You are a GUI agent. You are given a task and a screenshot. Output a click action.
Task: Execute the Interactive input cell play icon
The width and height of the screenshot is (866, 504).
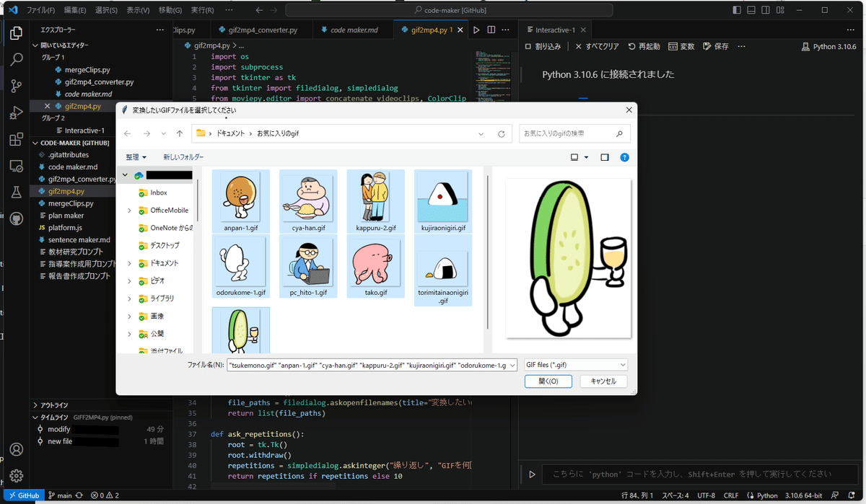tap(533, 474)
